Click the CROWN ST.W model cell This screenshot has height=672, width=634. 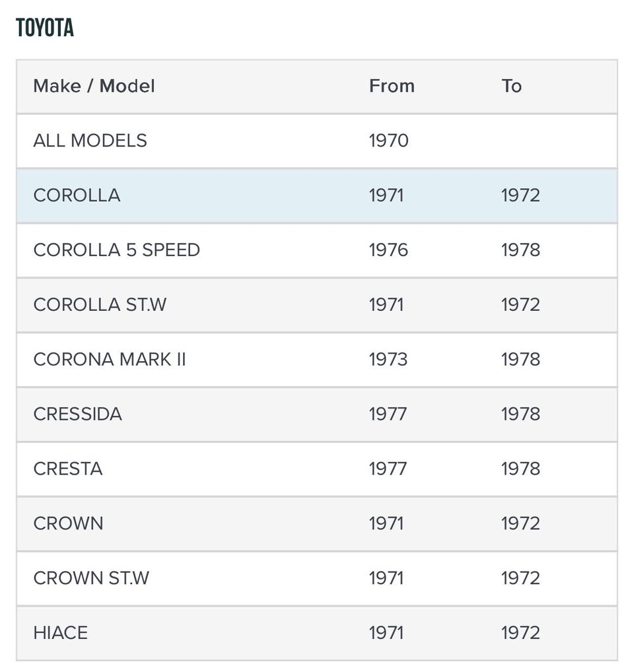point(91,578)
